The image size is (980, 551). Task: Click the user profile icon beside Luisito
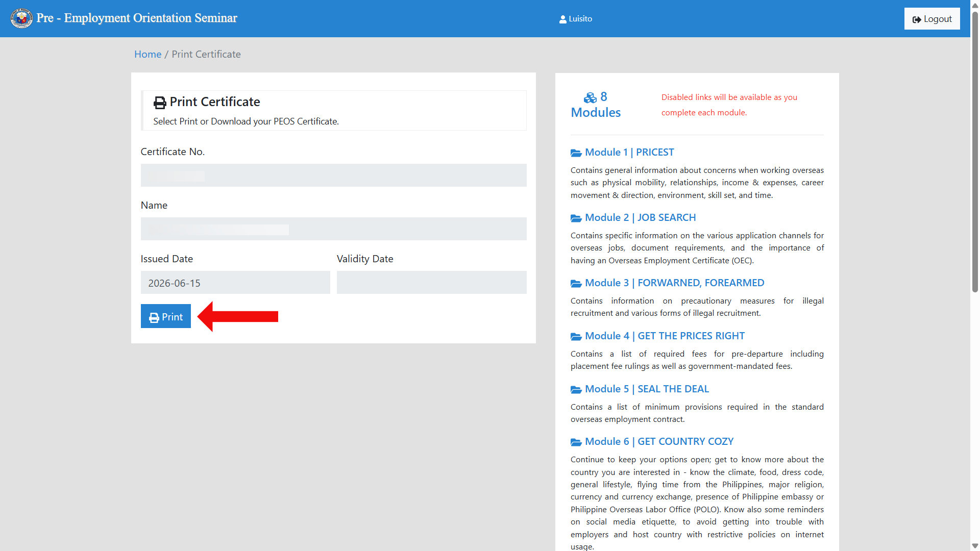[562, 19]
